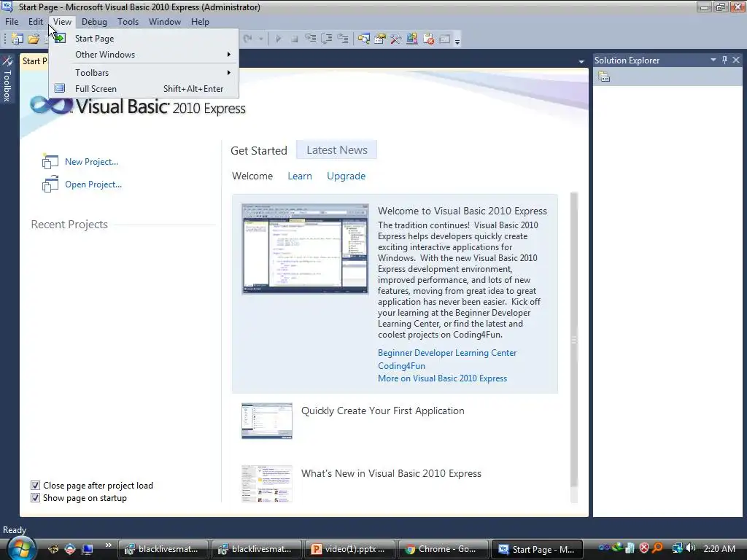Click the New Project toolbar icon
Image resolution: width=747 pixels, height=560 pixels.
coord(18,39)
